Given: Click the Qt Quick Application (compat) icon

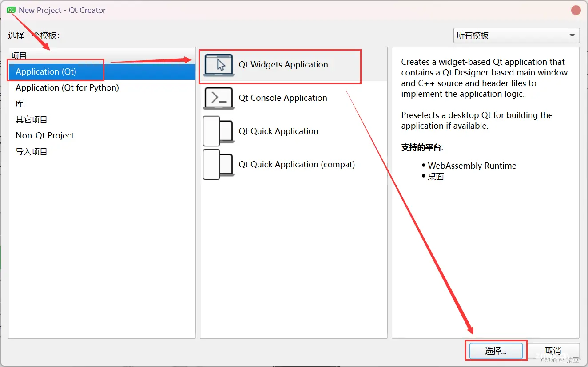Looking at the screenshot, I should click(219, 165).
